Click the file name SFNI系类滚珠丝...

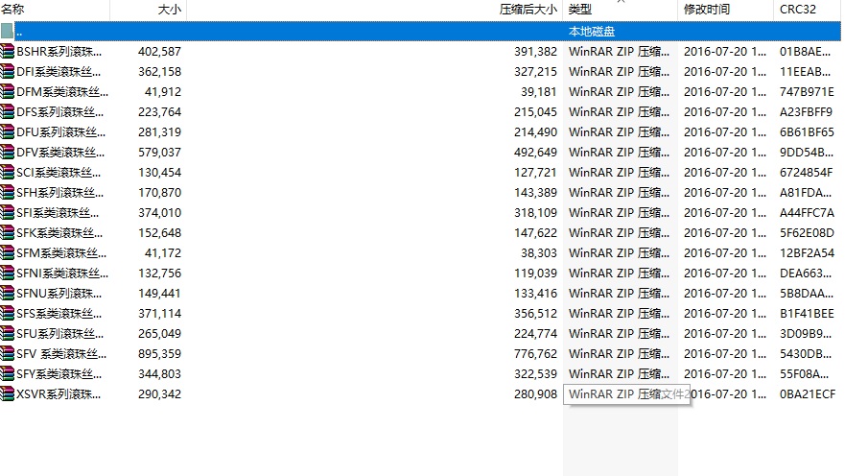[62, 274]
